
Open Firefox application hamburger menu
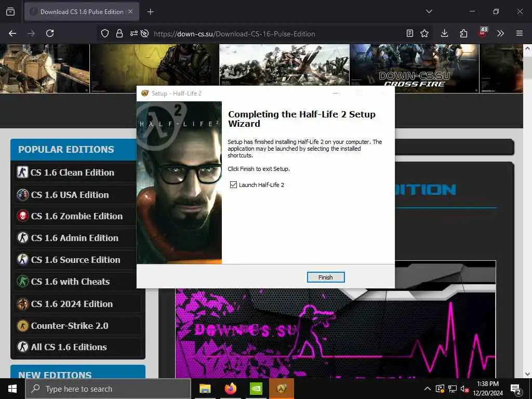click(520, 33)
